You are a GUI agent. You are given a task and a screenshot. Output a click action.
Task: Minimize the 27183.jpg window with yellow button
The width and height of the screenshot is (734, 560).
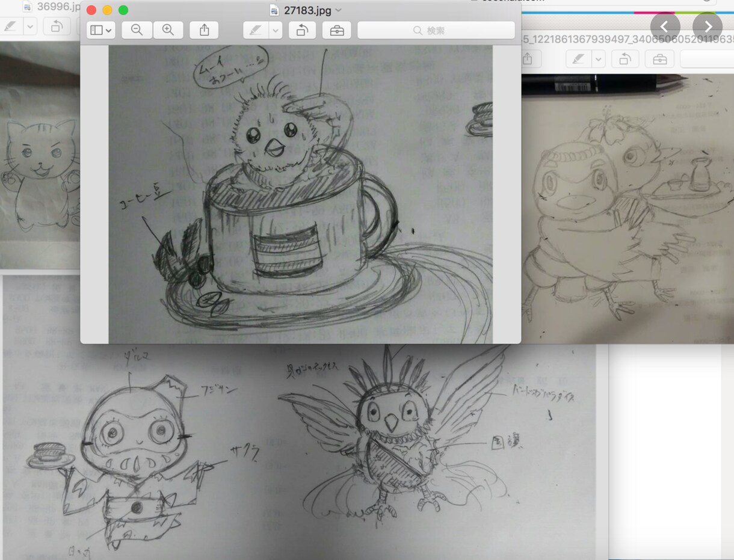pos(107,10)
